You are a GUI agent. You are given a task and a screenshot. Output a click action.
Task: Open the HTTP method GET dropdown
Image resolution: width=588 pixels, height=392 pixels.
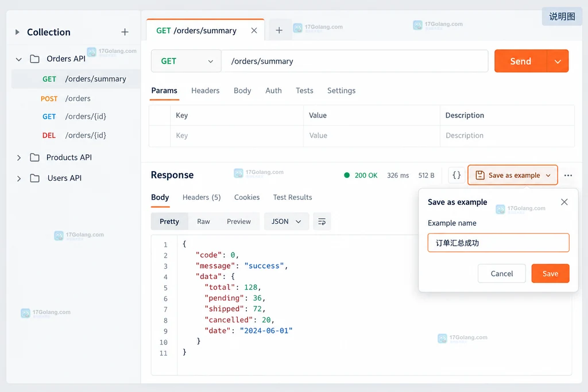pos(187,61)
